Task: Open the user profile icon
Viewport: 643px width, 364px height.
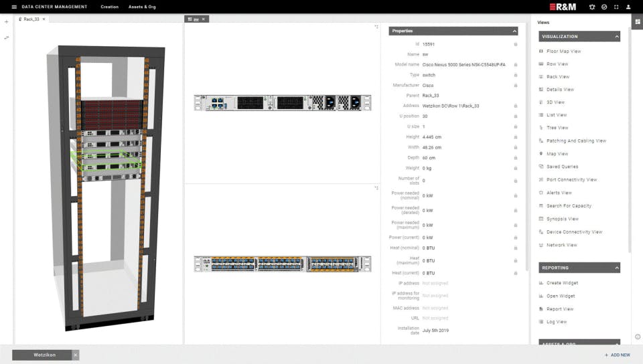Action: tap(628, 7)
